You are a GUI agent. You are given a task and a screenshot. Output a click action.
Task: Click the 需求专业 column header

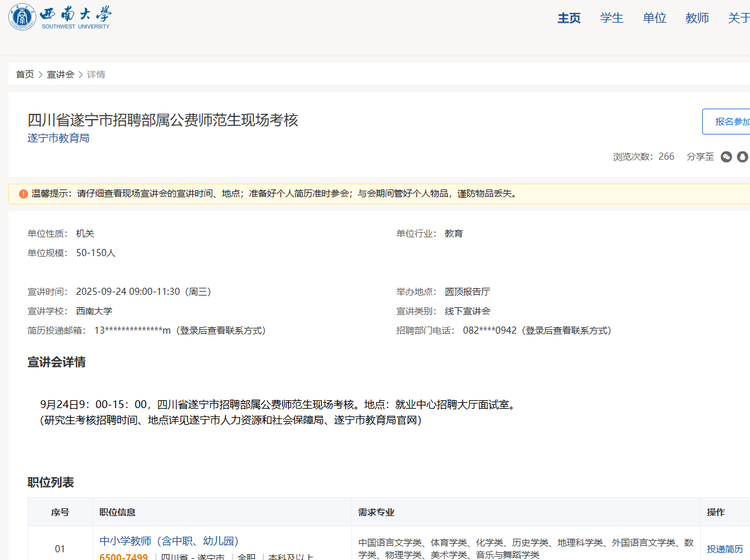click(377, 512)
